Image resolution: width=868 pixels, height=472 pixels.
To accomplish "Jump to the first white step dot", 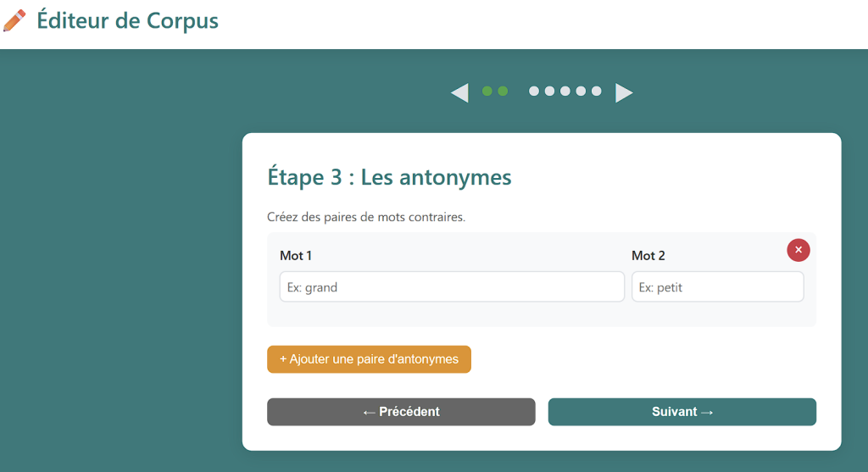I will 534,92.
